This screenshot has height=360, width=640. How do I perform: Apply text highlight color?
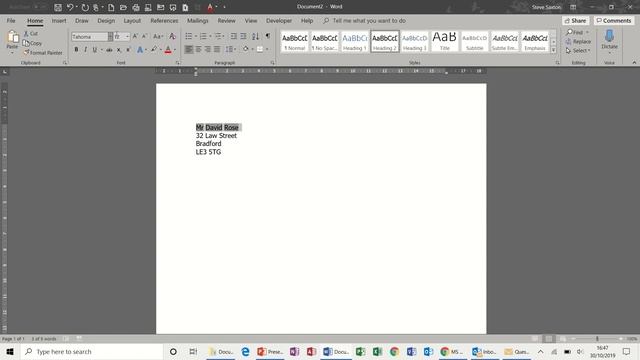point(154,50)
